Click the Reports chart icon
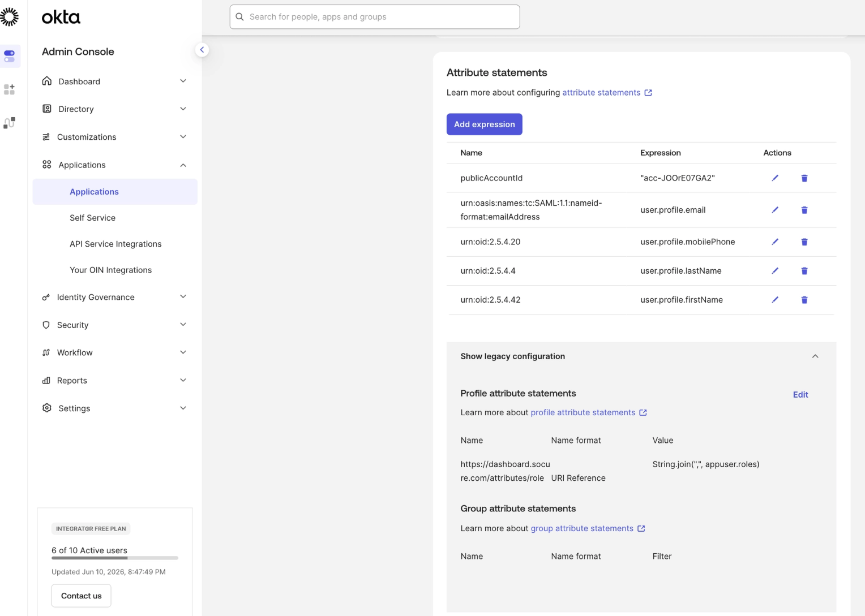865x616 pixels. (46, 381)
